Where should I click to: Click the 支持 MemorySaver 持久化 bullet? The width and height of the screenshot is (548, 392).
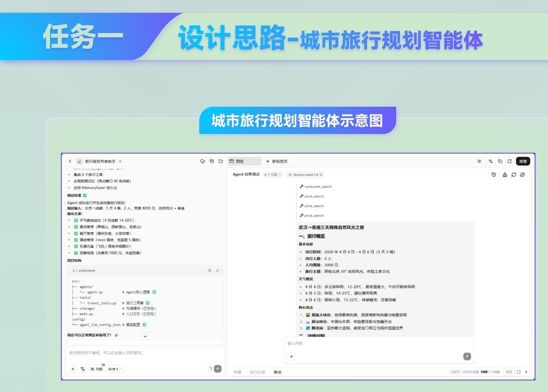[x=95, y=188]
